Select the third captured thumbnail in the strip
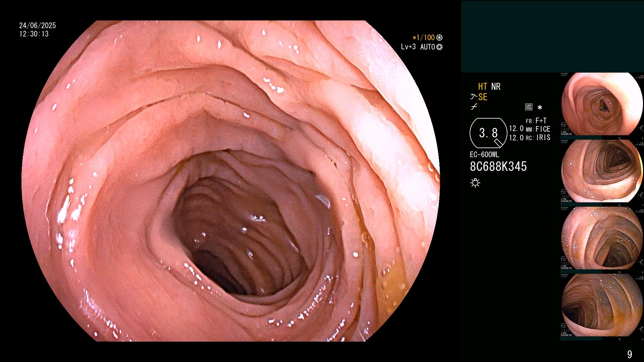 [602, 238]
